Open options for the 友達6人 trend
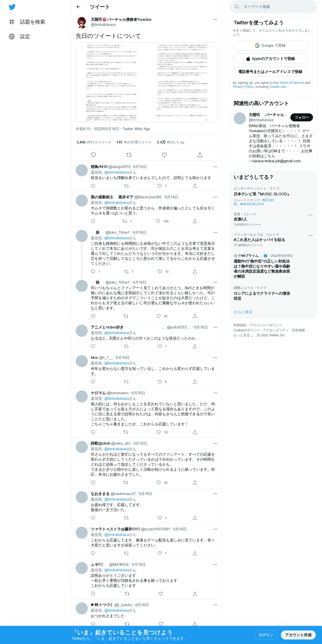The height and width of the screenshot is (644, 322). tap(310, 215)
